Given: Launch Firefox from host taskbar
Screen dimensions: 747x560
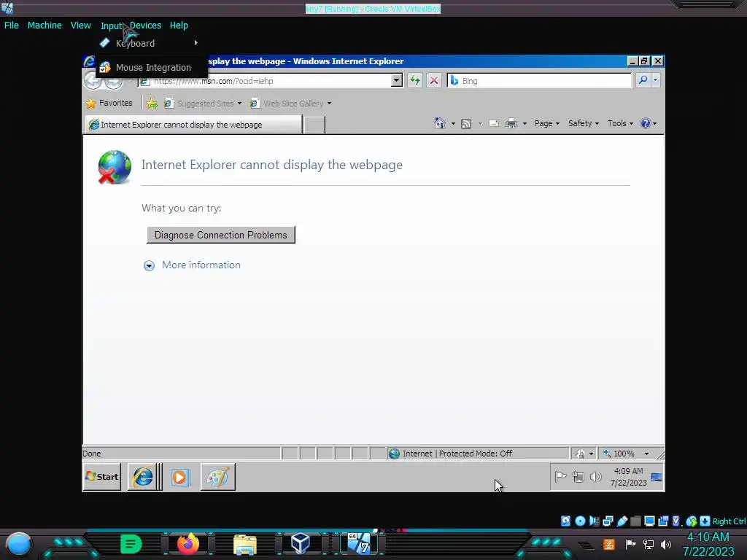Looking at the screenshot, I should (x=188, y=544).
